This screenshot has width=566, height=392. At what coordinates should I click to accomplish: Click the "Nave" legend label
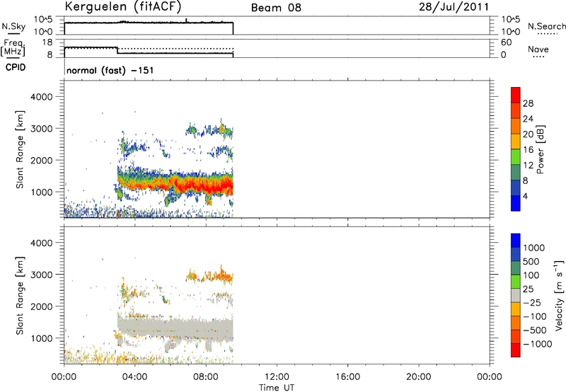click(x=538, y=50)
